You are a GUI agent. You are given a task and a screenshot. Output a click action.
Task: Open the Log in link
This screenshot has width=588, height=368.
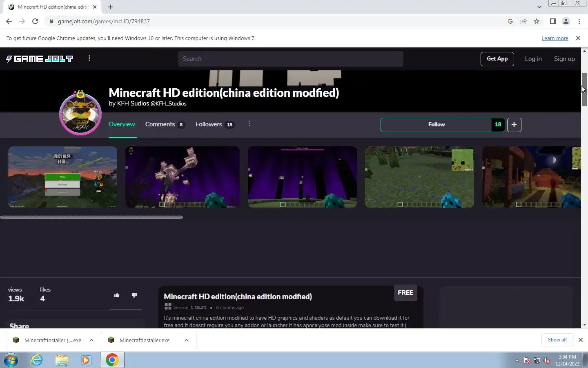533,59
